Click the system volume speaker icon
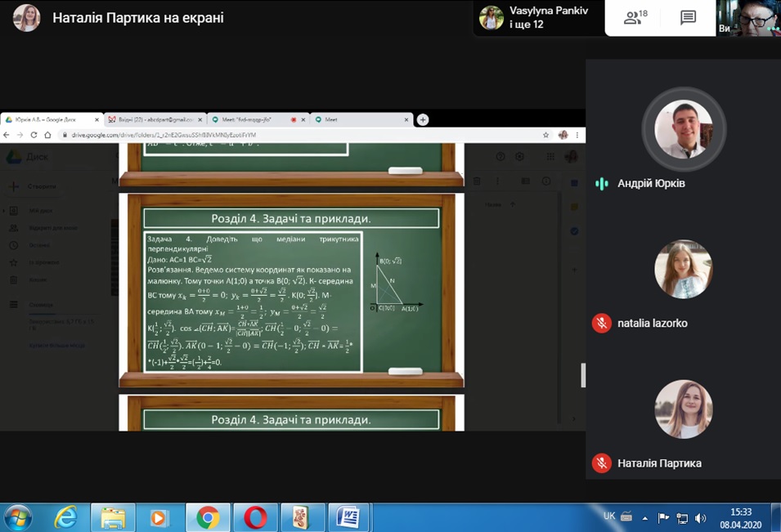This screenshot has height=532, width=781. (x=700, y=518)
